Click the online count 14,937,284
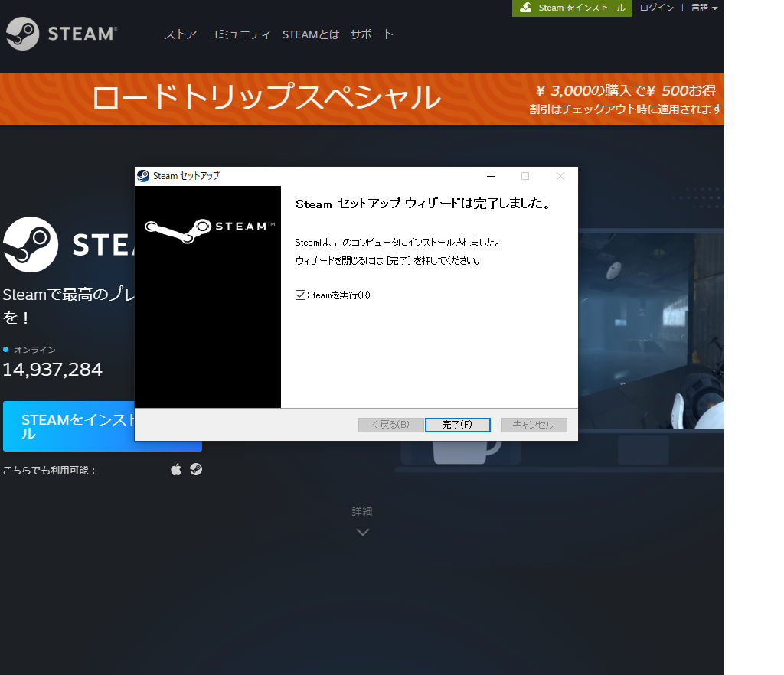This screenshot has width=784, height=675. (53, 369)
